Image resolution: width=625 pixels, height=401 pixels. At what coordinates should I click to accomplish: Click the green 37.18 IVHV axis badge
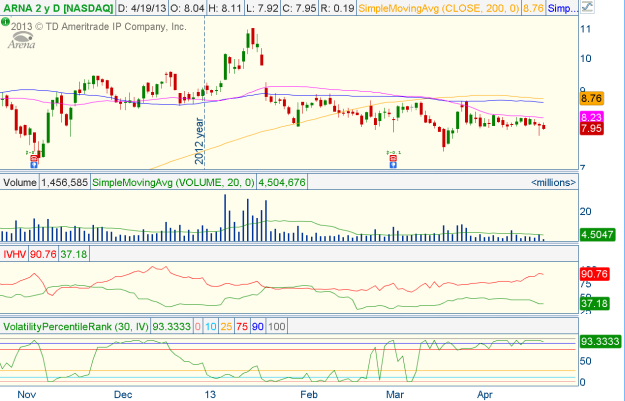(592, 303)
